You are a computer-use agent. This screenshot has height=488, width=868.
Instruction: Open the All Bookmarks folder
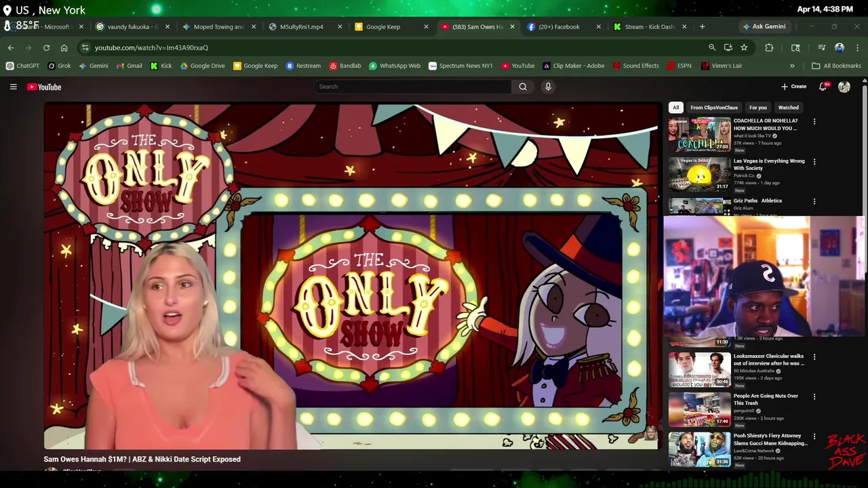coord(836,66)
